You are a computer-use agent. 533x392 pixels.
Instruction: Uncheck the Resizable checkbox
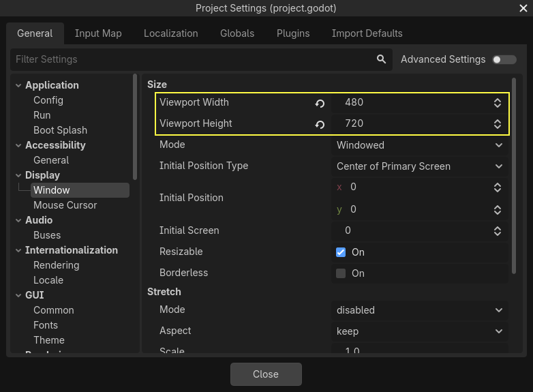coord(341,252)
